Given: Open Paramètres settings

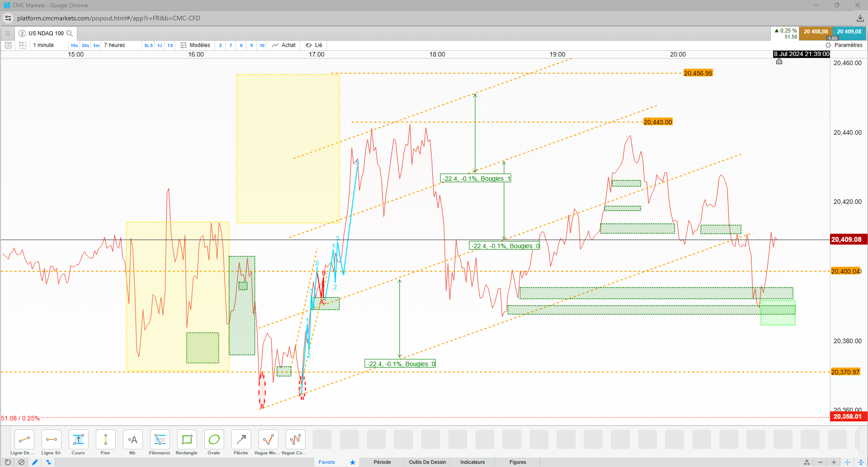Looking at the screenshot, I should [844, 45].
